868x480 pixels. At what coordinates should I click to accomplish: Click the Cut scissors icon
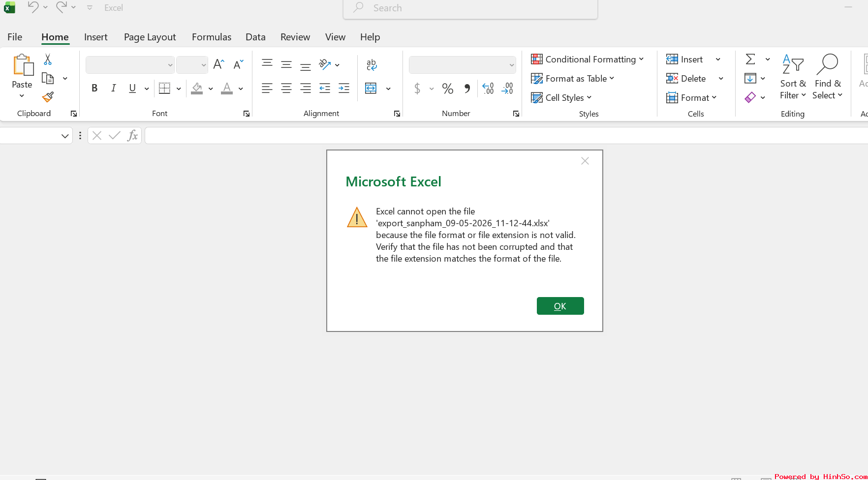click(48, 60)
